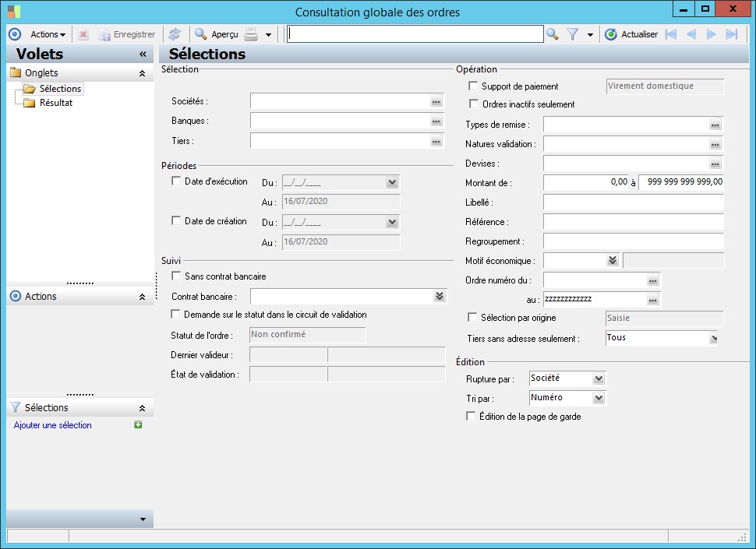This screenshot has width=756, height=549.
Task: Open the Aperçu print preview
Action: tap(217, 34)
